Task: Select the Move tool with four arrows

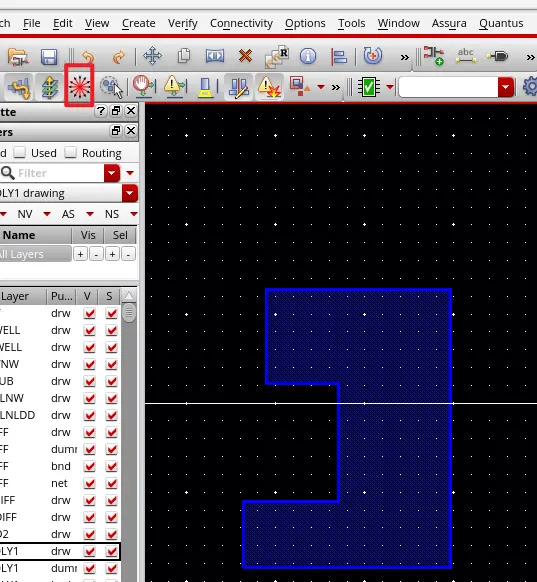Action: click(x=152, y=56)
